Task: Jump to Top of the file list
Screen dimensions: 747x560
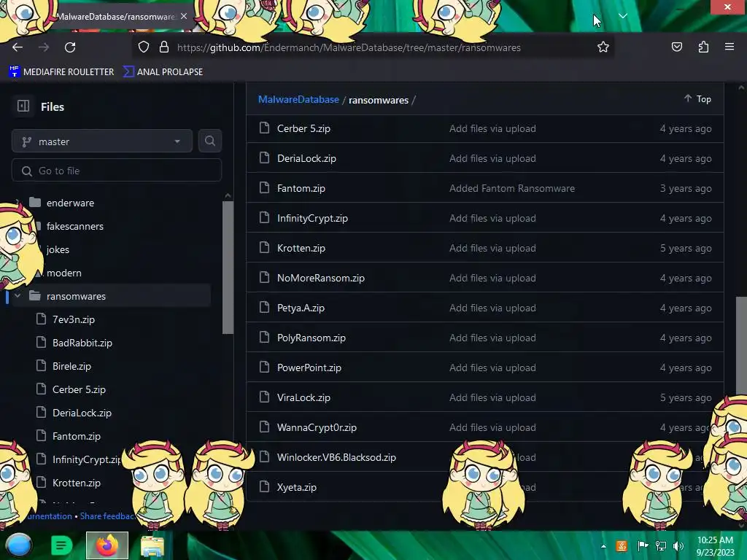Action: (x=698, y=98)
